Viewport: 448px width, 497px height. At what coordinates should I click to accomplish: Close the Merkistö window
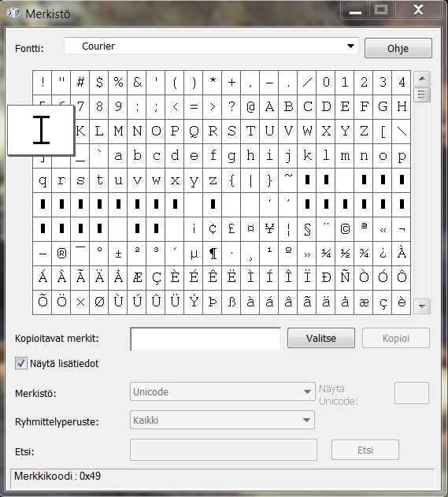(419, 9)
